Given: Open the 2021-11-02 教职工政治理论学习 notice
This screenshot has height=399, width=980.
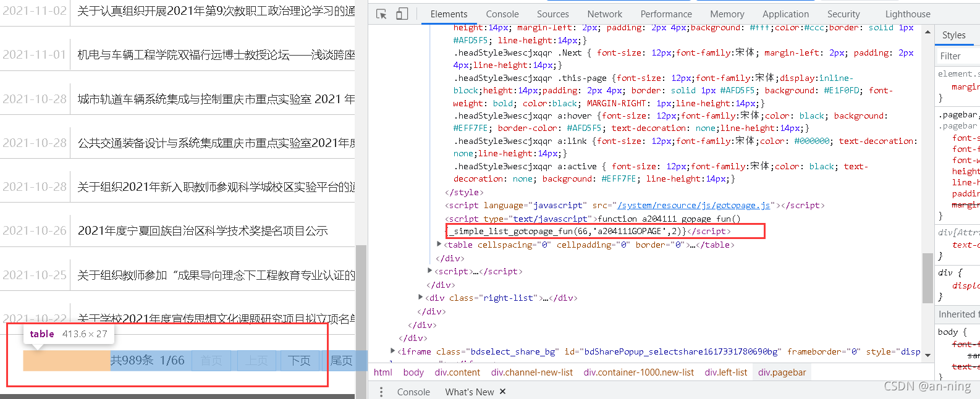Looking at the screenshot, I should tap(216, 10).
